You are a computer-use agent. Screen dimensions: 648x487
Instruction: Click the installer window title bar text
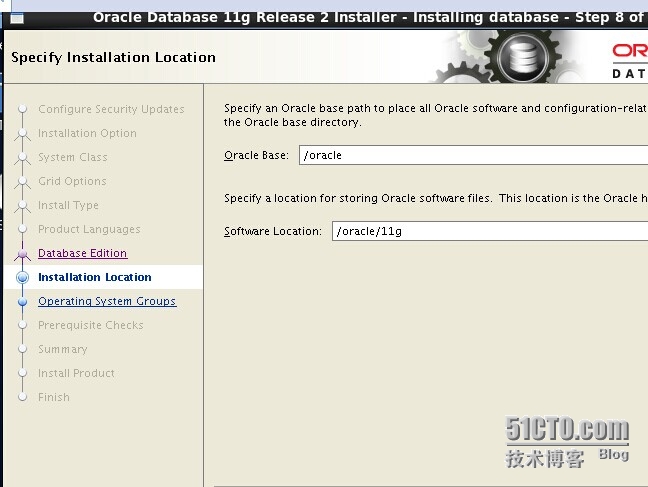[368, 17]
